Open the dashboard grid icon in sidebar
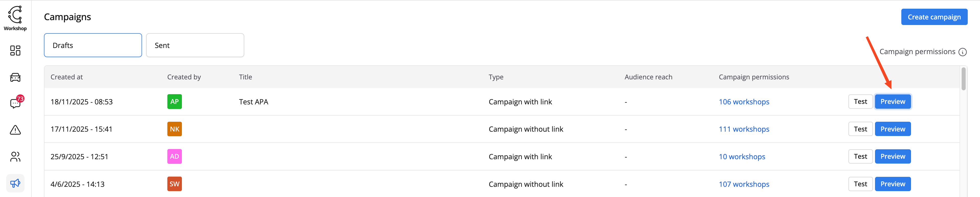 15,51
